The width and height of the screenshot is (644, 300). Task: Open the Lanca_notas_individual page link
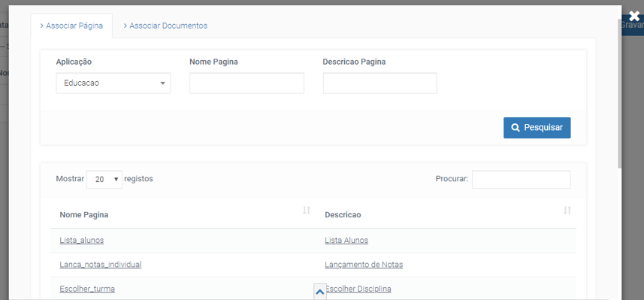click(x=101, y=264)
